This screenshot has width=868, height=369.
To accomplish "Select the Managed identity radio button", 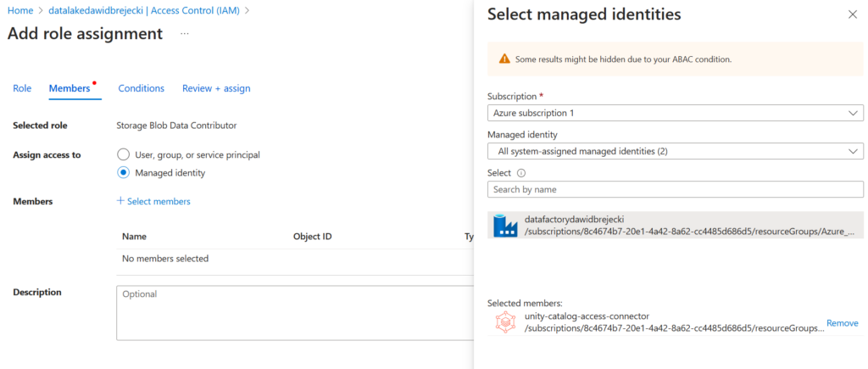I will click(124, 173).
